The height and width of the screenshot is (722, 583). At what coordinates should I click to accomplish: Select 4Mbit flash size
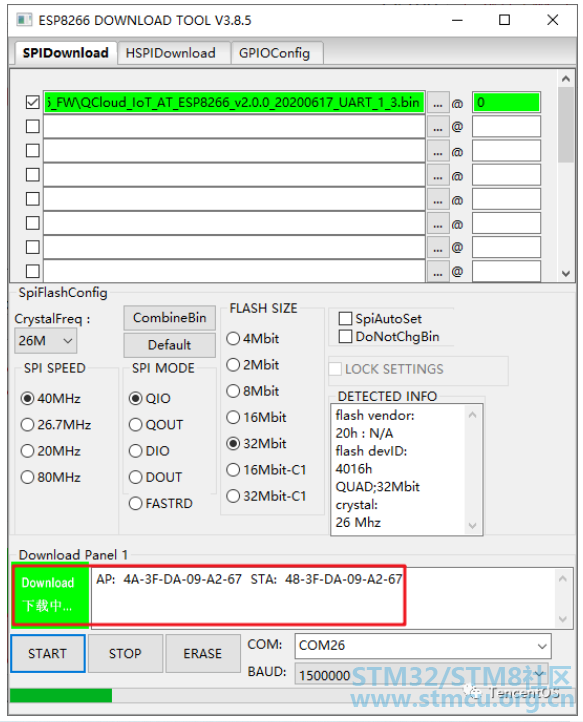(253, 338)
